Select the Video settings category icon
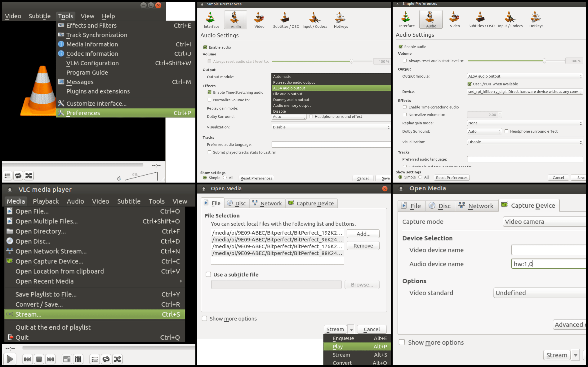588x367 pixels. 259,20
